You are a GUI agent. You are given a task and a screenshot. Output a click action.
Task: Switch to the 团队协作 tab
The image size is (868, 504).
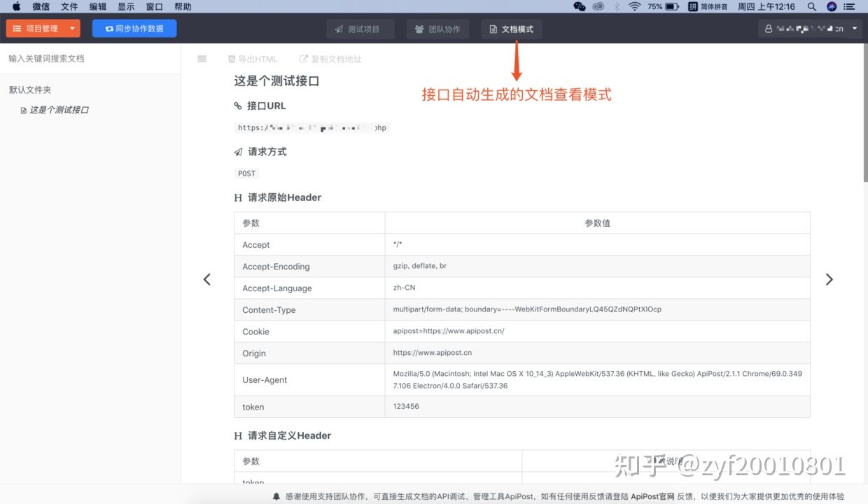click(x=437, y=29)
